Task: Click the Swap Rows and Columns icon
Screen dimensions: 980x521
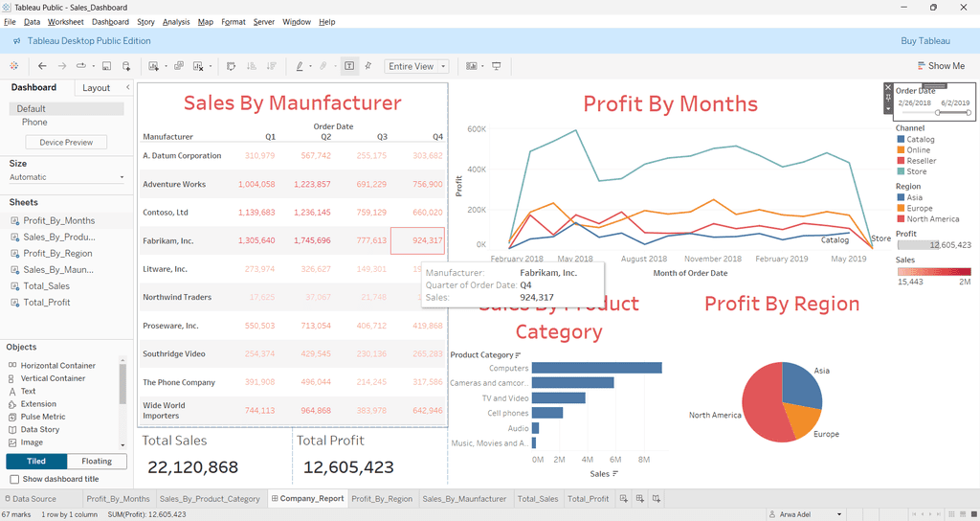Action: (x=232, y=66)
